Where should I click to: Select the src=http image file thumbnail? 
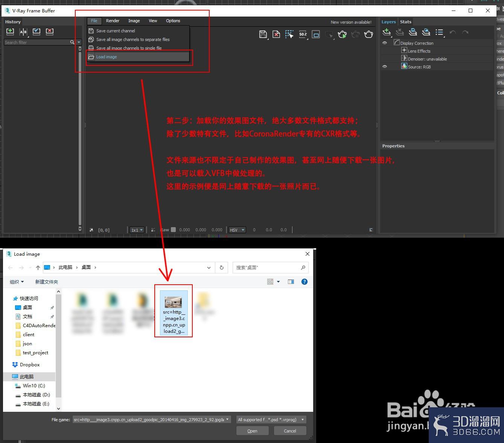pos(174,313)
